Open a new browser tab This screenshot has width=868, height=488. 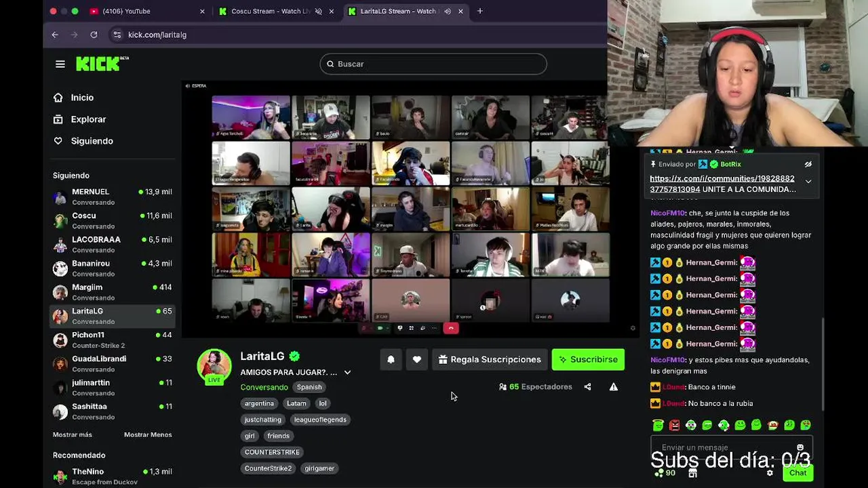point(480,11)
